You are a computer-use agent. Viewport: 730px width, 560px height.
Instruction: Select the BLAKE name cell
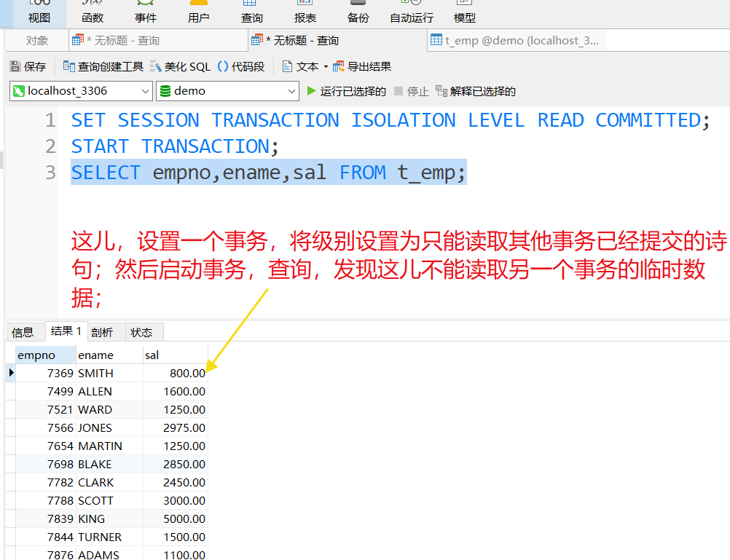click(x=109, y=464)
